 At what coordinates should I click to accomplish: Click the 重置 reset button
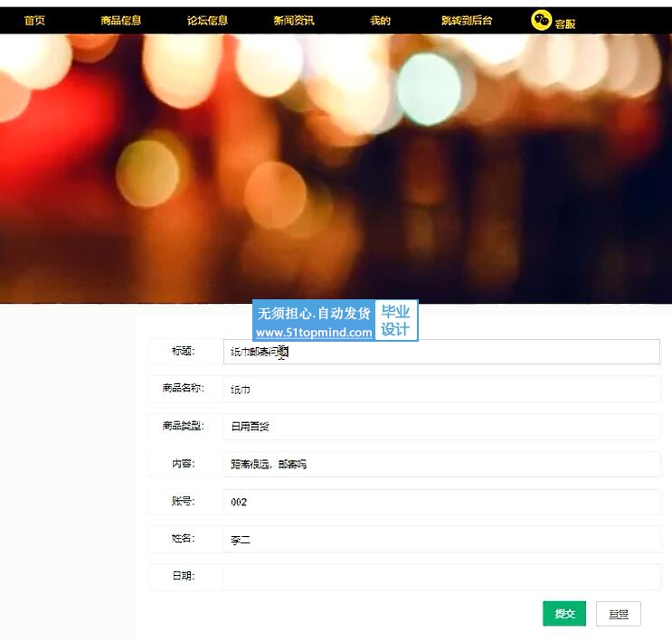click(619, 614)
